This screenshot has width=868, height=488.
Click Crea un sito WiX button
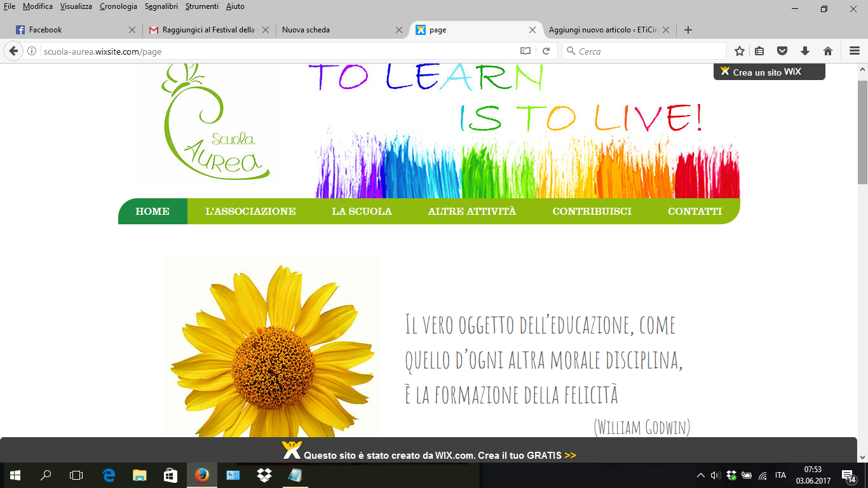(x=769, y=72)
